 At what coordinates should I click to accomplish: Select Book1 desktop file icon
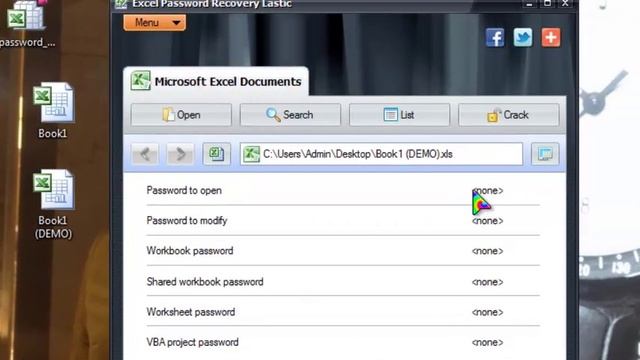53,110
